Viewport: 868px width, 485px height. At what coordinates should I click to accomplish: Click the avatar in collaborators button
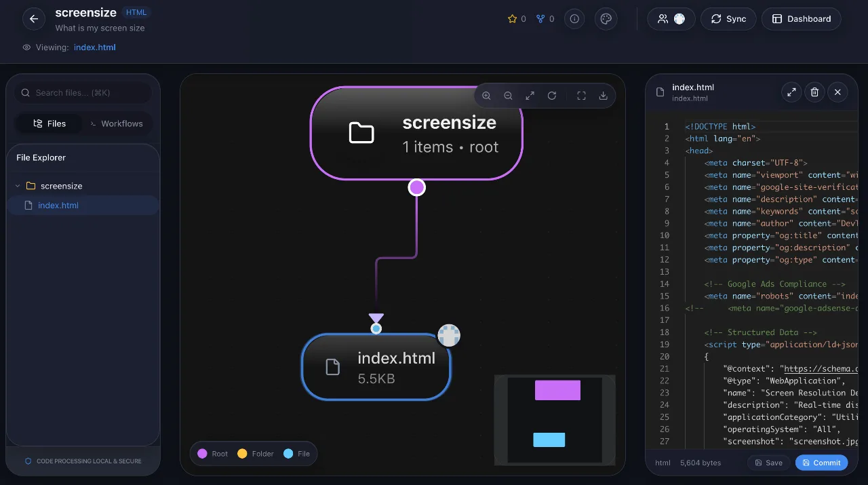coord(679,19)
